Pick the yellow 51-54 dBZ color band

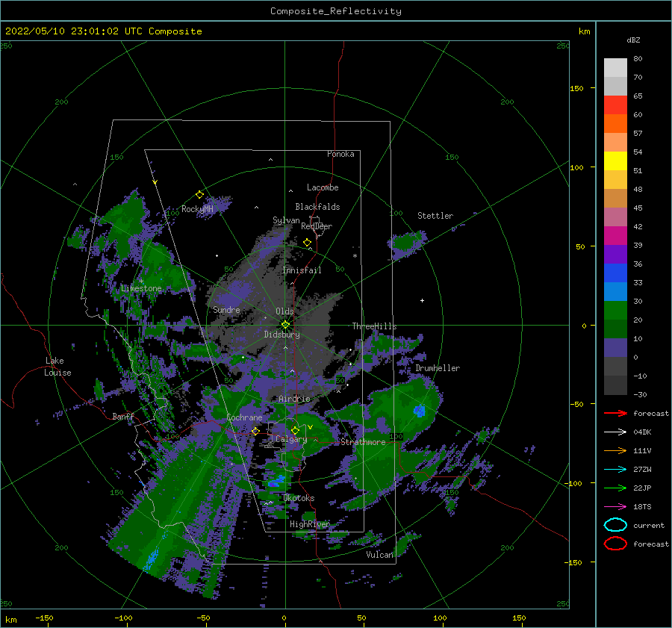pos(615,161)
